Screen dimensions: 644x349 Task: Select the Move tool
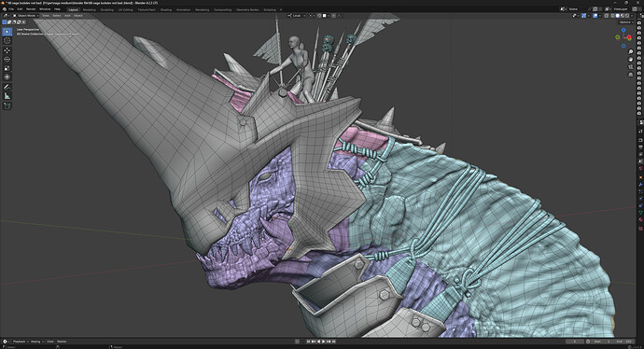point(7,50)
